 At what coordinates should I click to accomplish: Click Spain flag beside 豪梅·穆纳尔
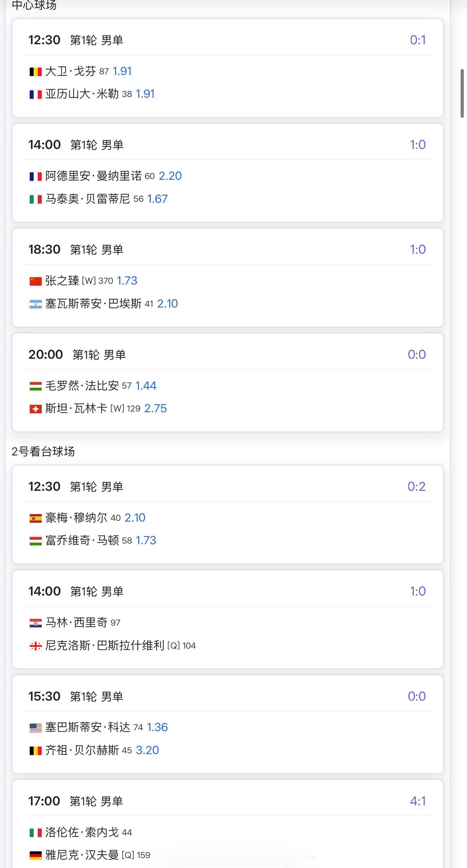[x=35, y=518]
